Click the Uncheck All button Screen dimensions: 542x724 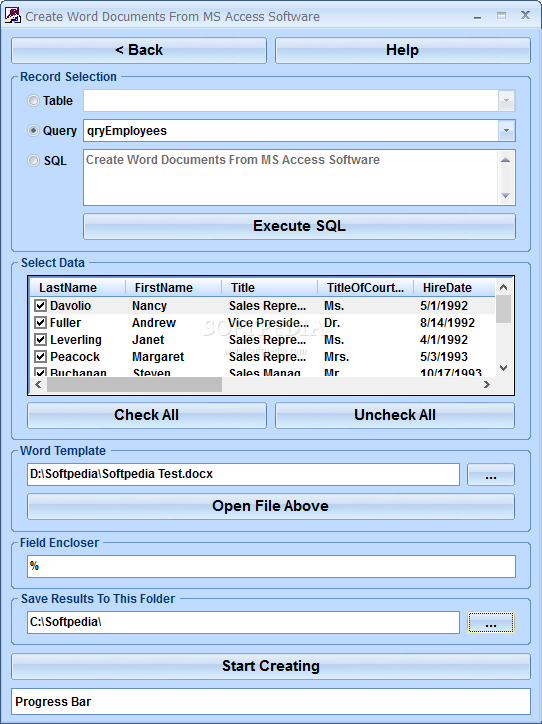point(395,415)
